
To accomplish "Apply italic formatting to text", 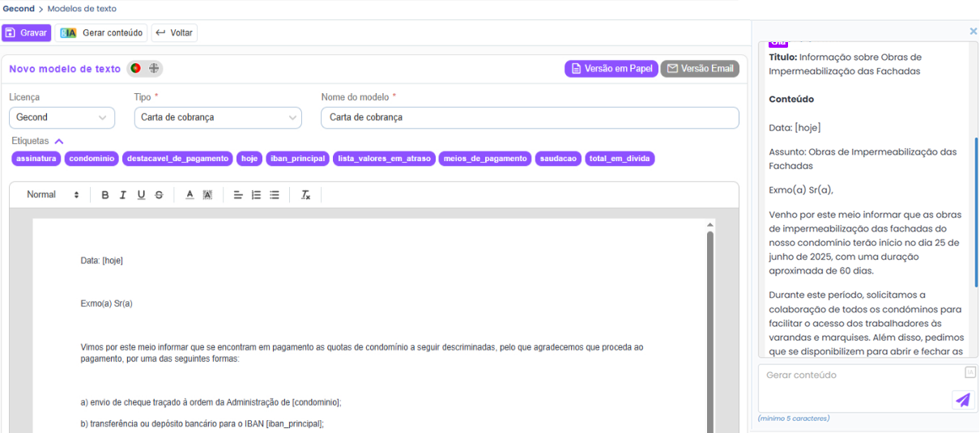I will click(x=123, y=195).
